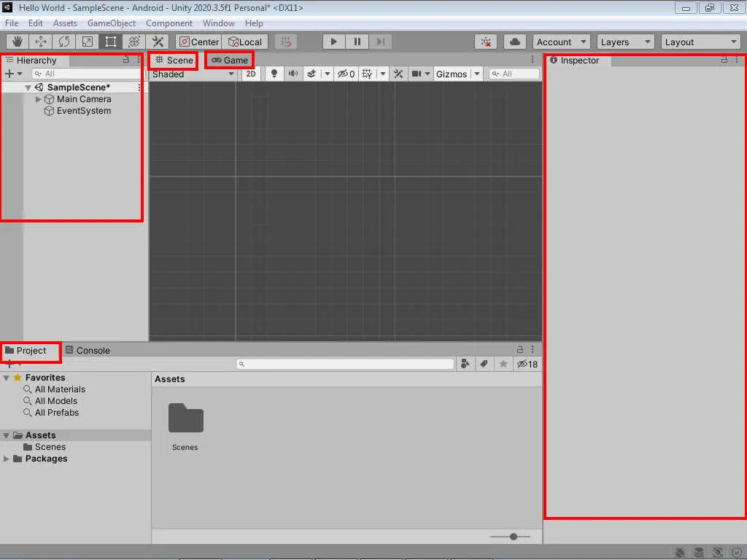Select the Scale tool
747x560 pixels.
tap(88, 42)
